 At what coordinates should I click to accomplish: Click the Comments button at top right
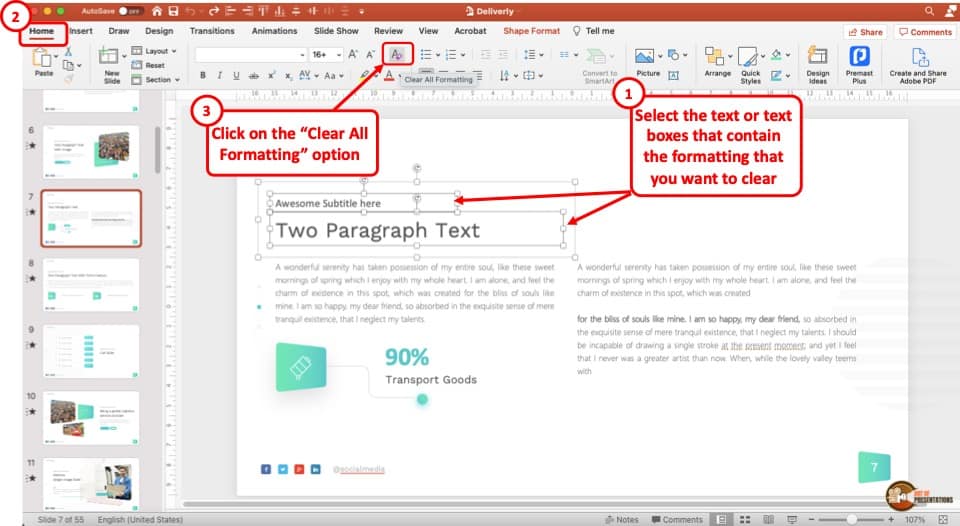pos(925,32)
